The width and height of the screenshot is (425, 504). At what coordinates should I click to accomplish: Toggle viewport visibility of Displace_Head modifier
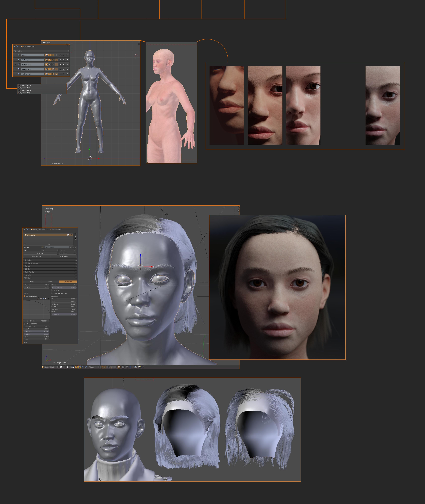pyautogui.click(x=50, y=64)
